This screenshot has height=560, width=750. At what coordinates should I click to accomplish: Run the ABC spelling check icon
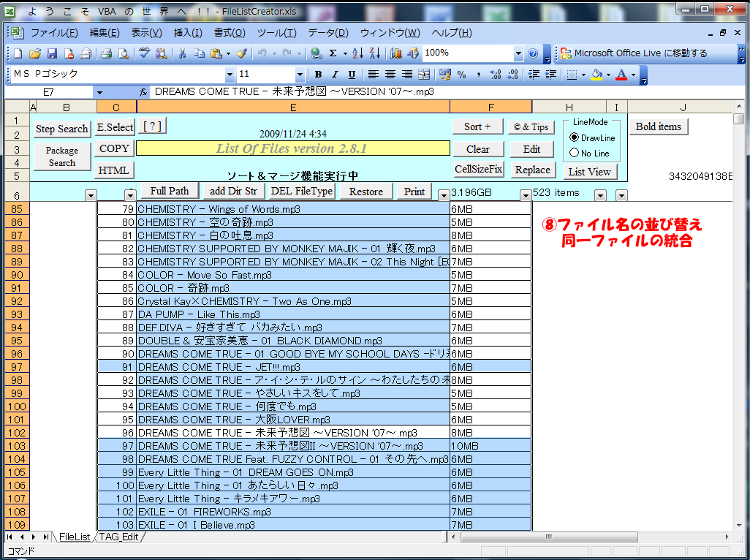tap(144, 53)
